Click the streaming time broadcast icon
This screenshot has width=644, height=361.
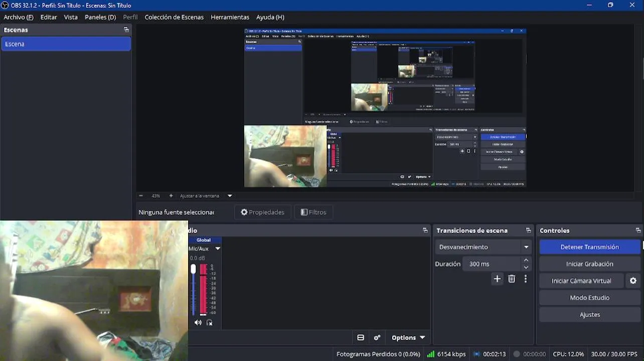[476, 353]
